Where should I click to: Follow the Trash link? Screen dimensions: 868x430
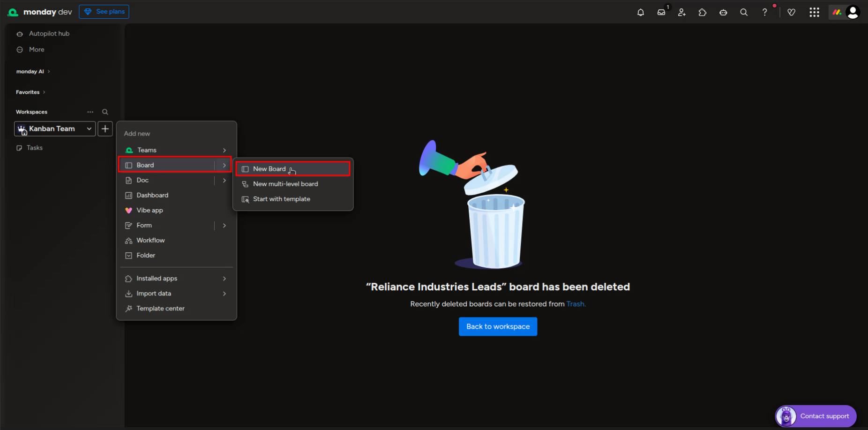(x=576, y=304)
